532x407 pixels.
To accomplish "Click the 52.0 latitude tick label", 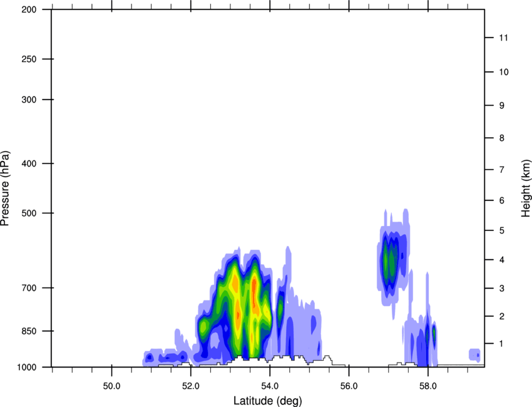I will click(191, 386).
